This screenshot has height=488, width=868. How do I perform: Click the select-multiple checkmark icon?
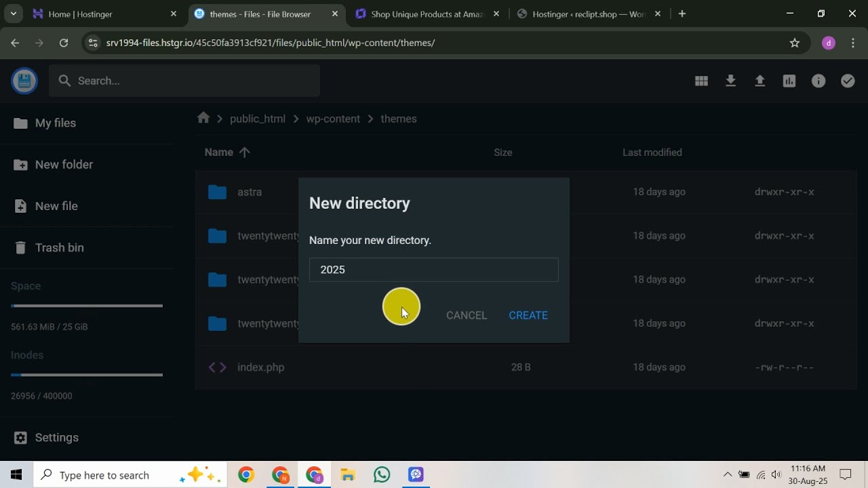[x=848, y=81]
